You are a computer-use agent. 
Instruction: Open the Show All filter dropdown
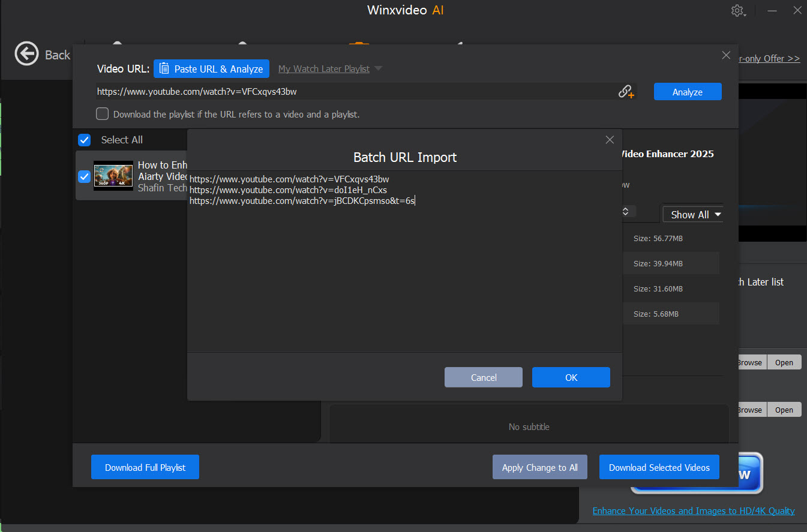(690, 214)
